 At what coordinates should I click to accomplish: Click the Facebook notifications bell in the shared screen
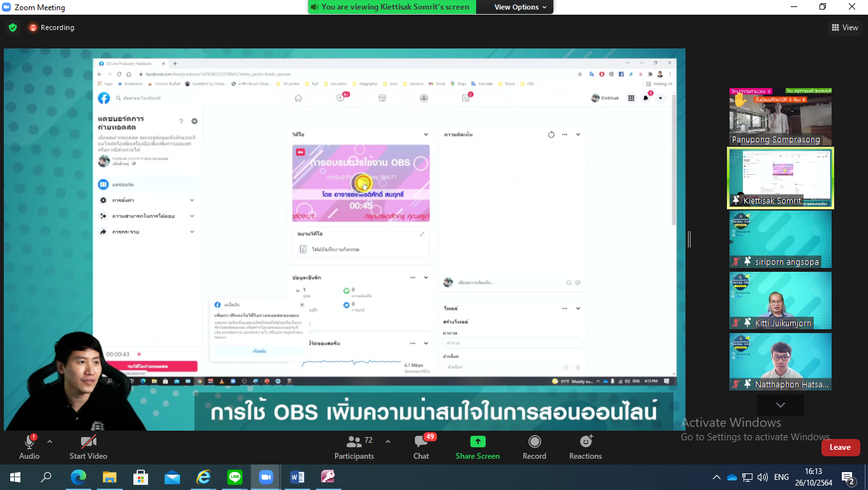click(646, 98)
